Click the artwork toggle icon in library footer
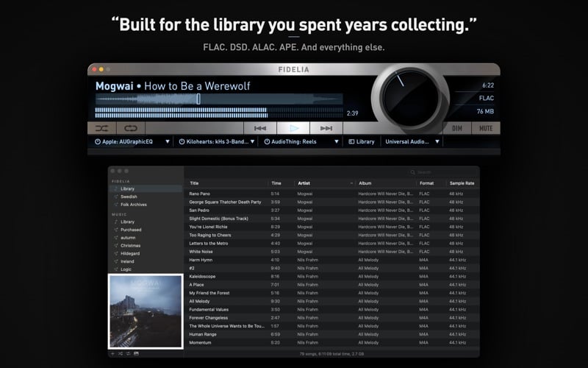 click(x=136, y=354)
